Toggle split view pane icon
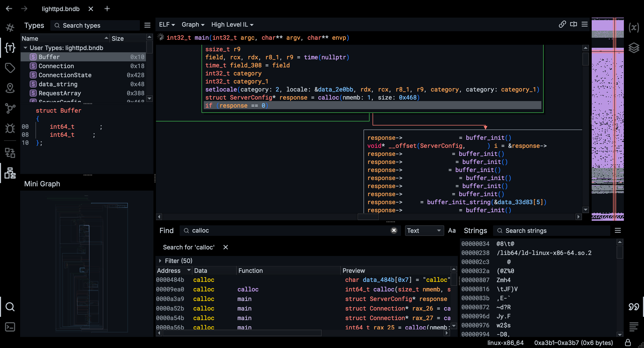This screenshot has width=644, height=348. click(574, 24)
